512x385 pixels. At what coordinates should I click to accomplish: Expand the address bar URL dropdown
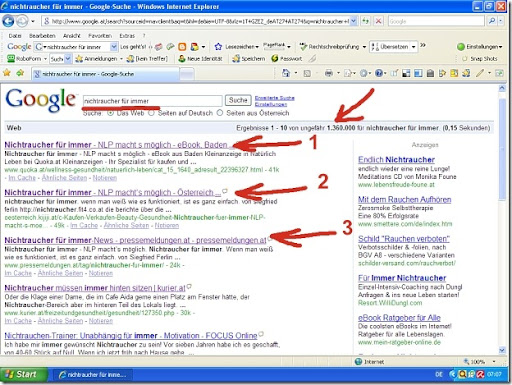[x=354, y=21]
